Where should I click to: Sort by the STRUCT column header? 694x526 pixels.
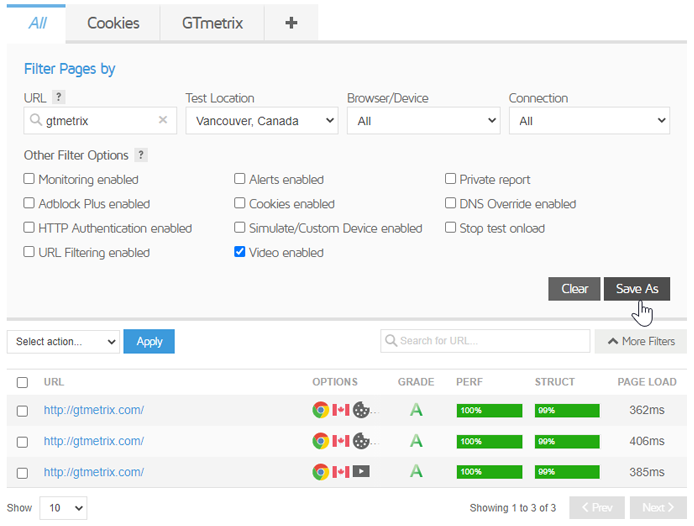pyautogui.click(x=555, y=382)
